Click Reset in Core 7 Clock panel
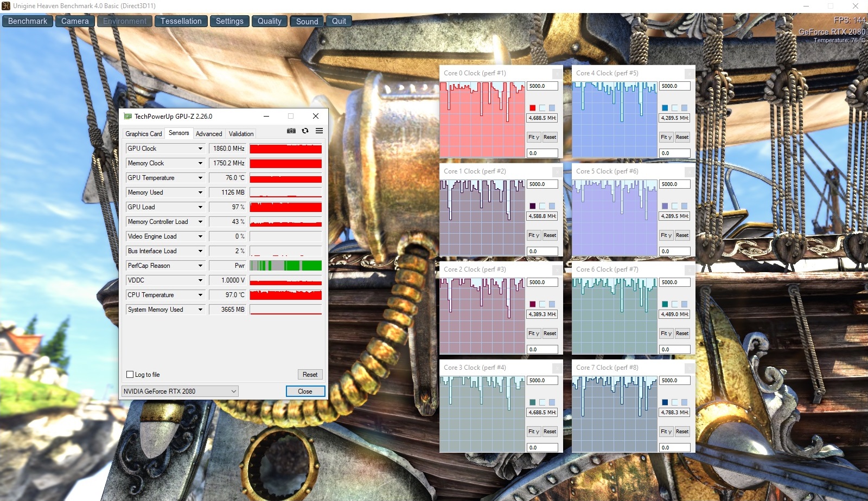The image size is (868, 501). [x=682, y=432]
